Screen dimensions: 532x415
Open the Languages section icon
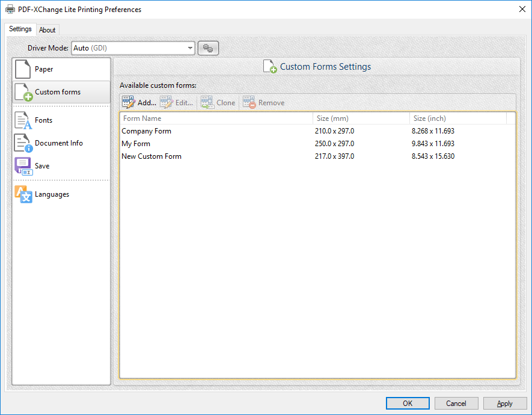point(22,194)
